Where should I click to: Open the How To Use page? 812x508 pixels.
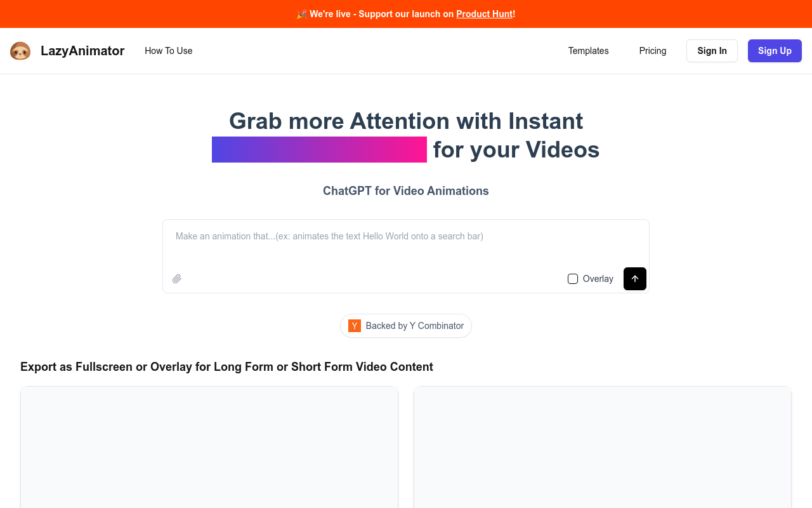pyautogui.click(x=169, y=51)
